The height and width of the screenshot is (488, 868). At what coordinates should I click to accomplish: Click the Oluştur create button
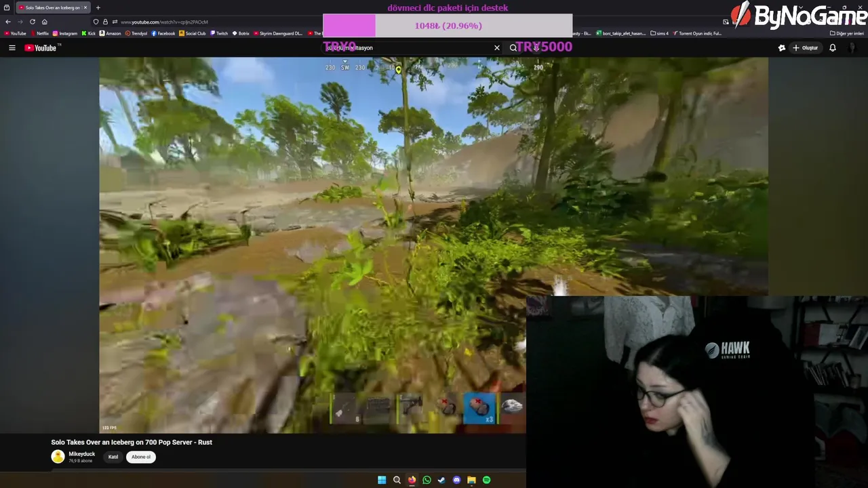(805, 47)
